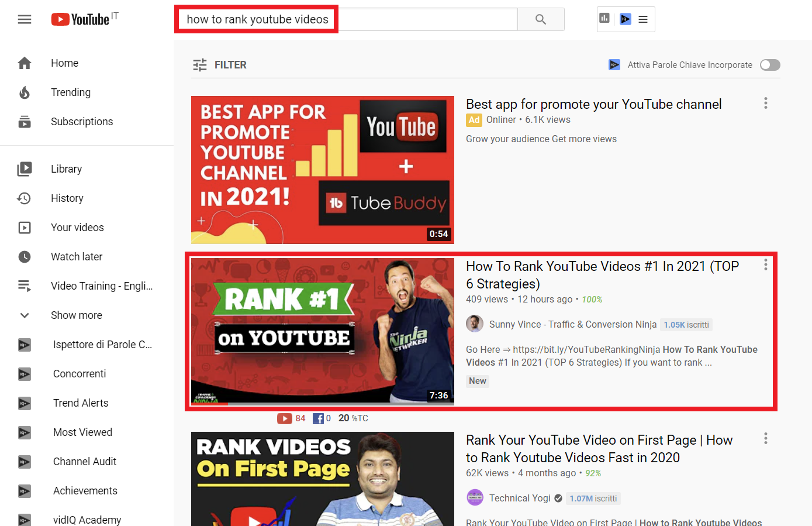Click the Most Viewed vidIQ icon
Image resolution: width=812 pixels, height=526 pixels.
pos(25,432)
